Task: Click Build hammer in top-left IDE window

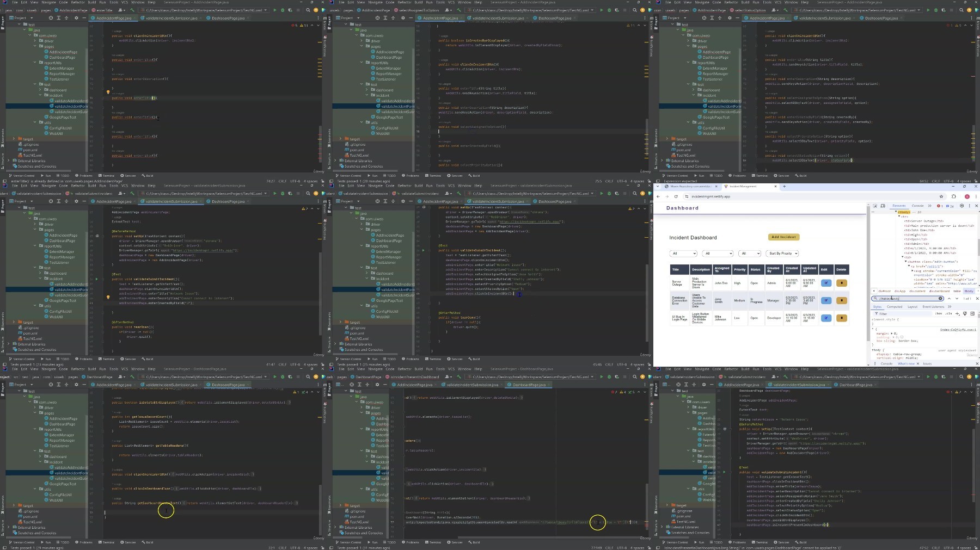Action: point(132,10)
